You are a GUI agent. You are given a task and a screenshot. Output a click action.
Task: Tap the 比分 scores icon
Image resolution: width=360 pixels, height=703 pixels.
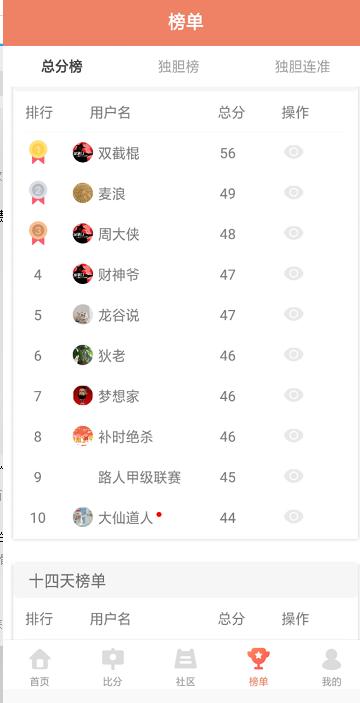pos(113,659)
